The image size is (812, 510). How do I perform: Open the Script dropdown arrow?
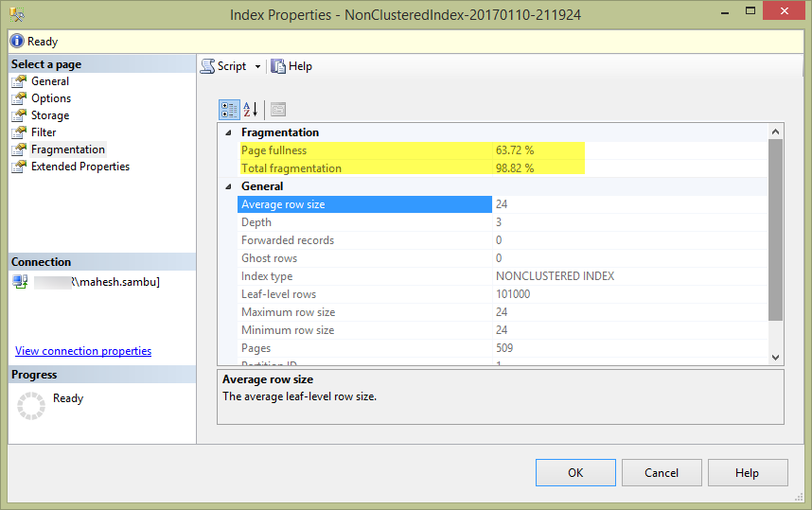pyautogui.click(x=257, y=67)
